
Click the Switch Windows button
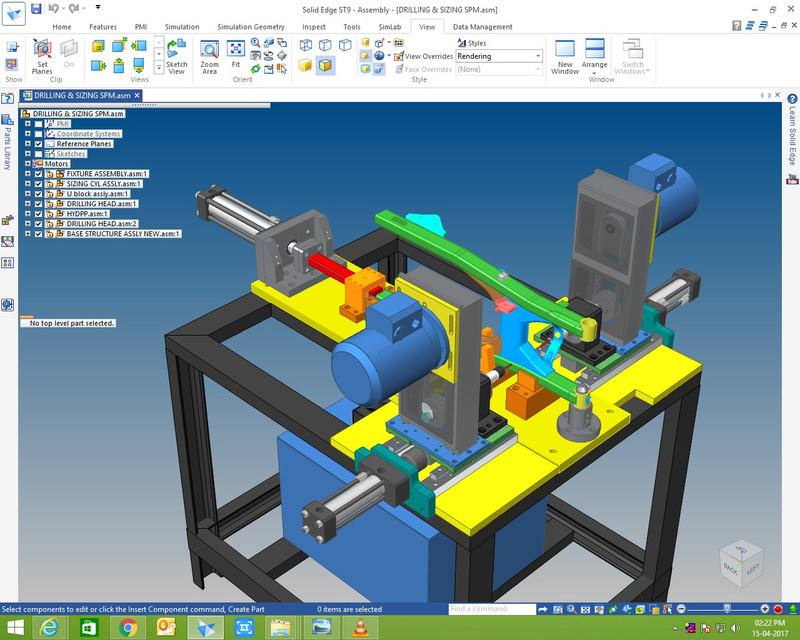point(634,52)
